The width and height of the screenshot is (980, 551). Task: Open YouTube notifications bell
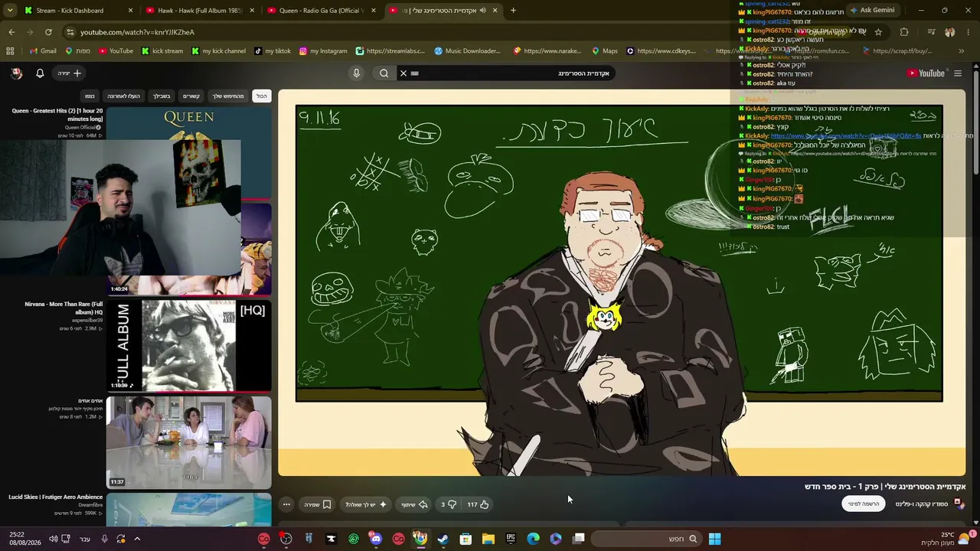[40, 73]
